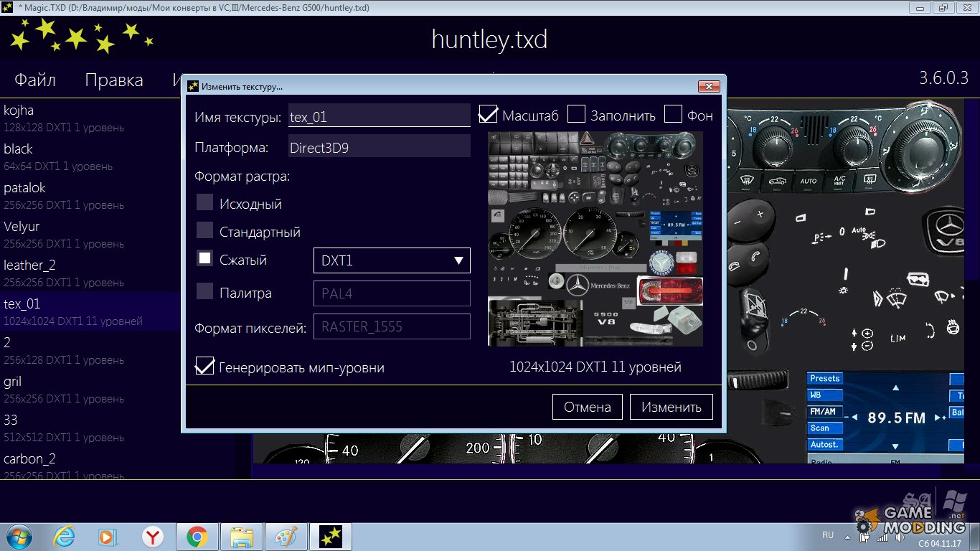Open Yandex Browser from the taskbar

coord(153,537)
